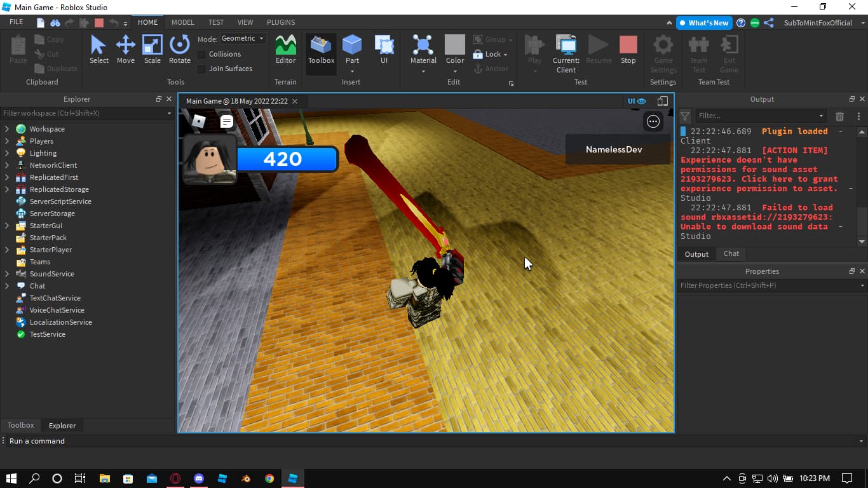This screenshot has width=868, height=488.
Task: Open the in-game chat bubble icon
Action: [227, 121]
